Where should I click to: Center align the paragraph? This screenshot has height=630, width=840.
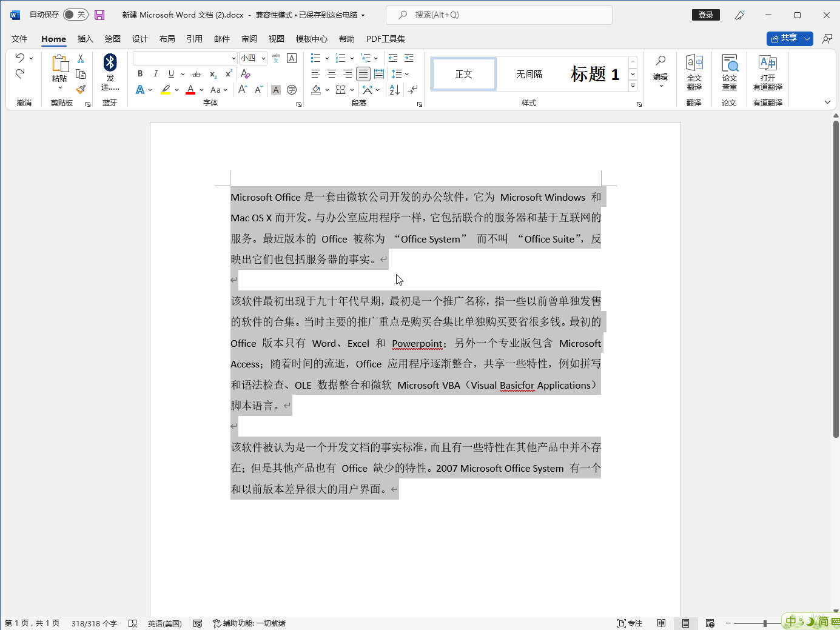coord(332,74)
